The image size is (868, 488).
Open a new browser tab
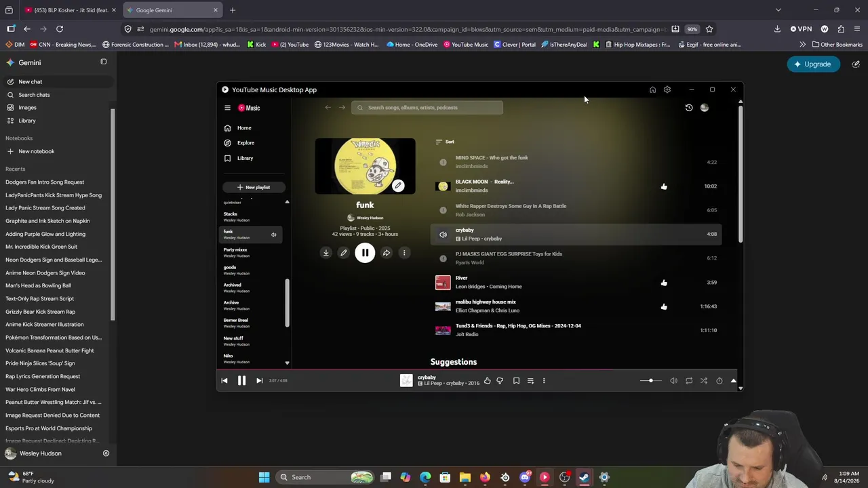click(233, 10)
